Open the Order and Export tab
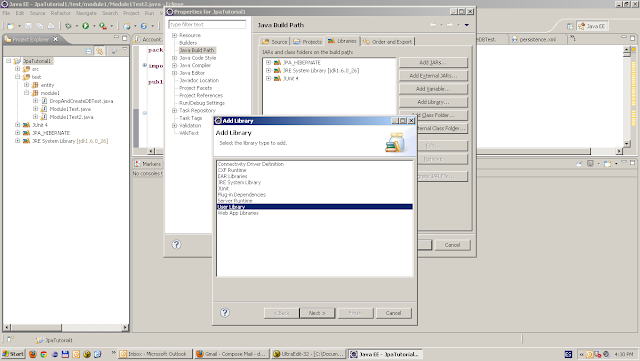 click(388, 42)
